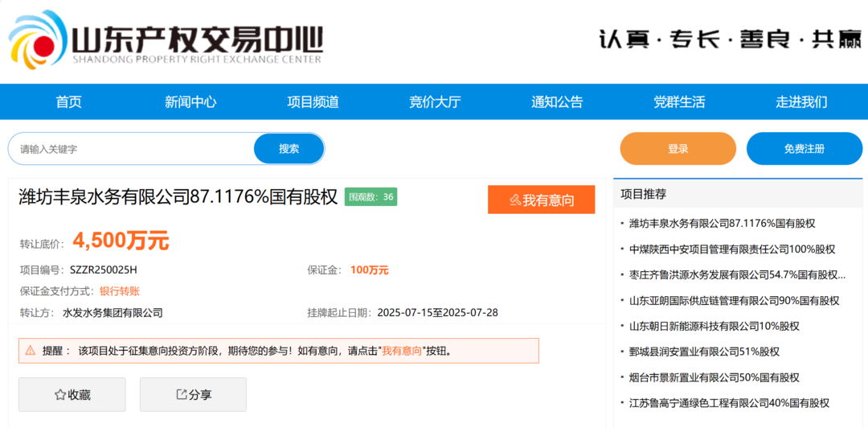Open 枣庄齐鲁洪源水务发展有限公司54.7% link
Image resolution: width=868 pixels, height=428 pixels.
(x=737, y=274)
